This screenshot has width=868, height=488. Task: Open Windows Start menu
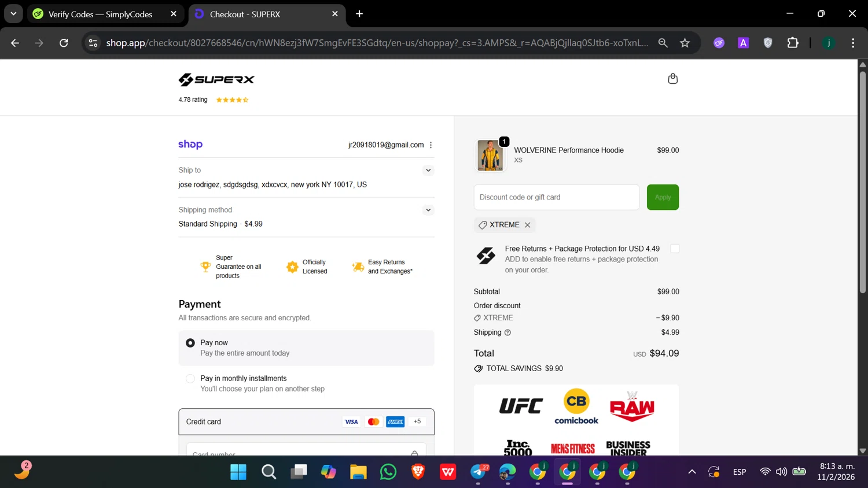238,472
